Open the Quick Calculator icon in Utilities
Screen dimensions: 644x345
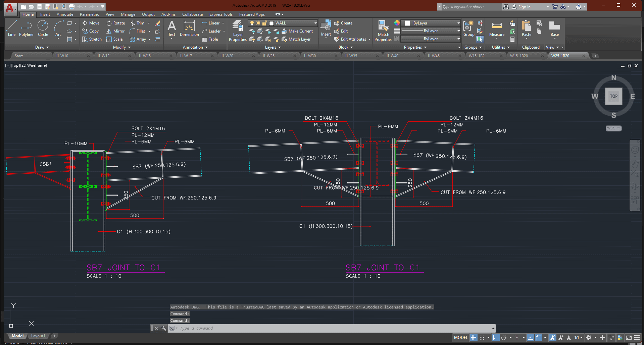512,39
